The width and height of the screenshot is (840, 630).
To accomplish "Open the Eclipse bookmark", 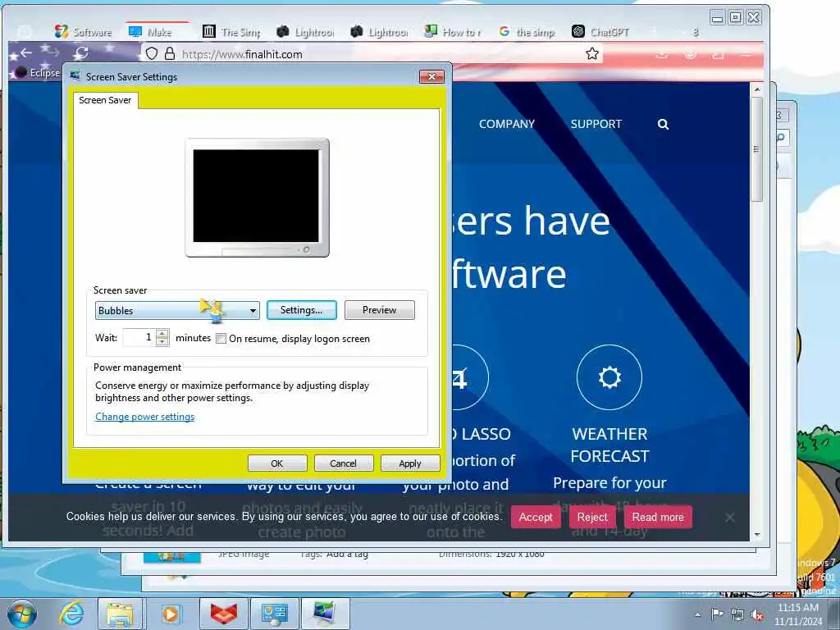I will click(36, 72).
